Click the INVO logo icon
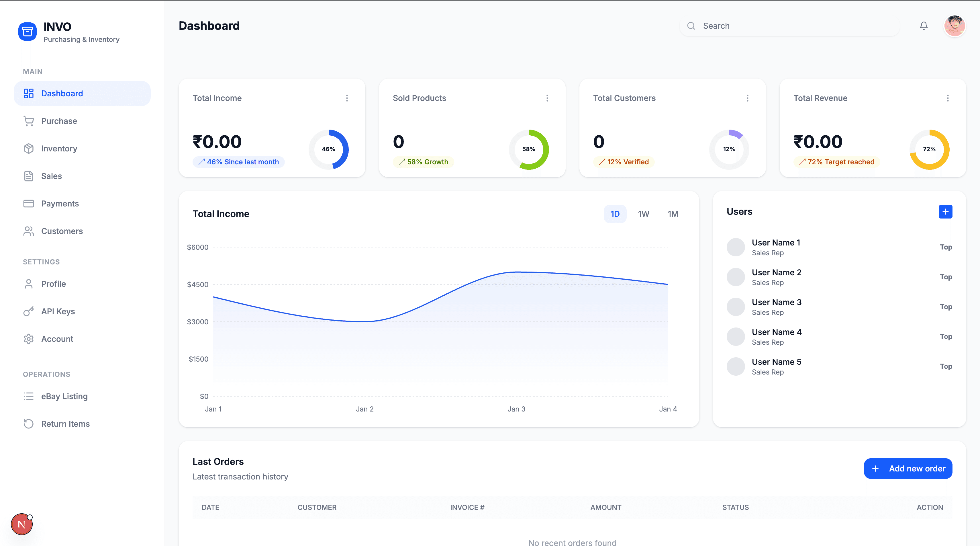Viewport: 980px width, 546px height. [x=28, y=32]
